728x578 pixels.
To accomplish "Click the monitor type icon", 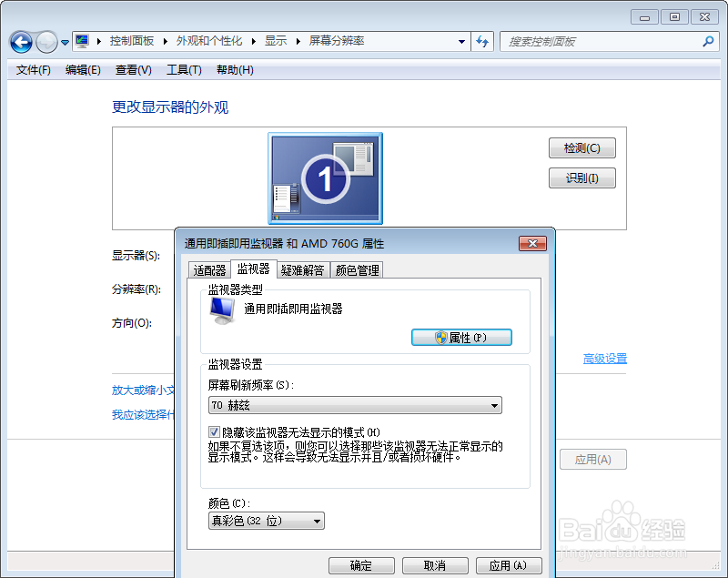I will coord(222,310).
